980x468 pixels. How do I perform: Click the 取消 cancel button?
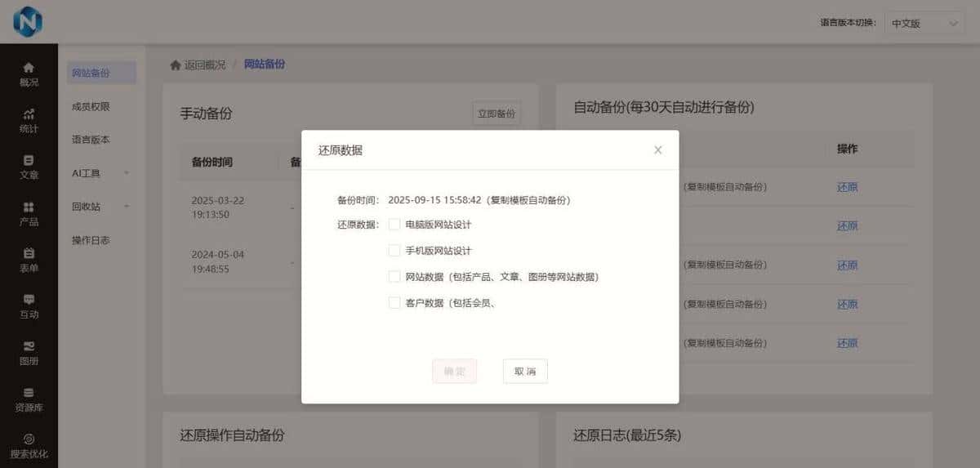(x=525, y=372)
